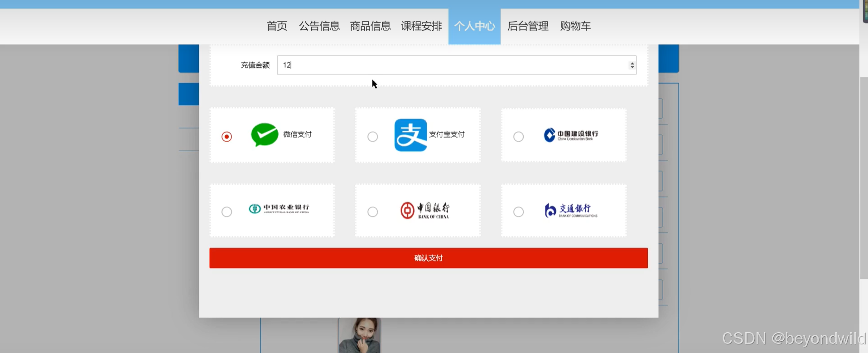
Task: Click the Alipay blue logo
Action: [x=410, y=135]
